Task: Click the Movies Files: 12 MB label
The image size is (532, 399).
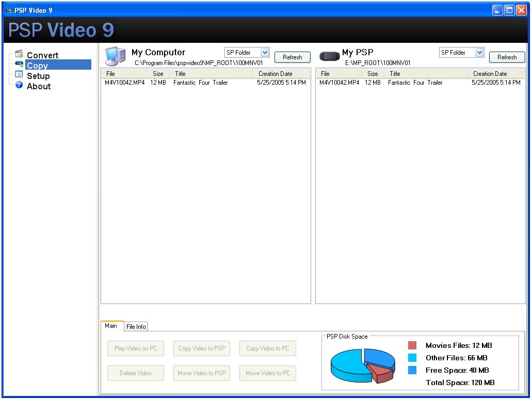Action: pos(459,345)
